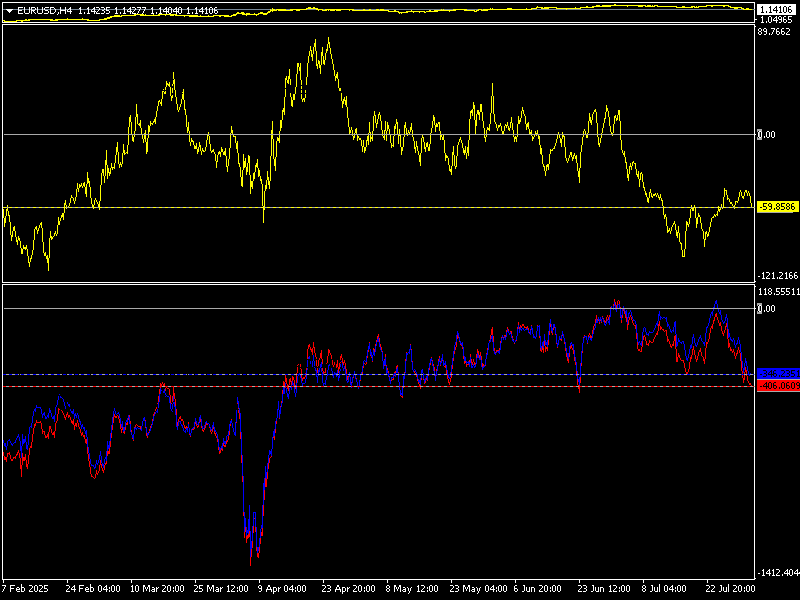
Task: Click the 10 Mar 20:00 time label
Action: pos(157,589)
